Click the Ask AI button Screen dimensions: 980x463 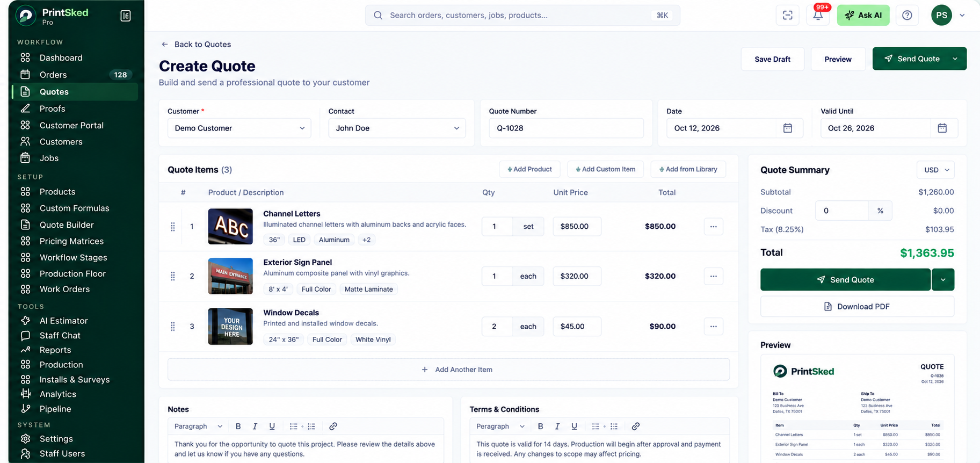(x=863, y=16)
